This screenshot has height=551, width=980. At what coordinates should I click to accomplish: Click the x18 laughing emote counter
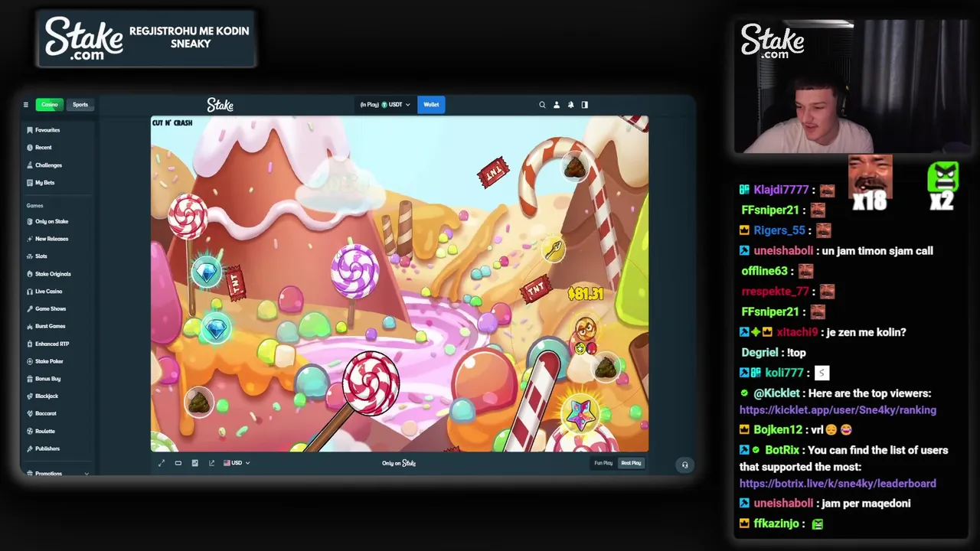click(870, 183)
